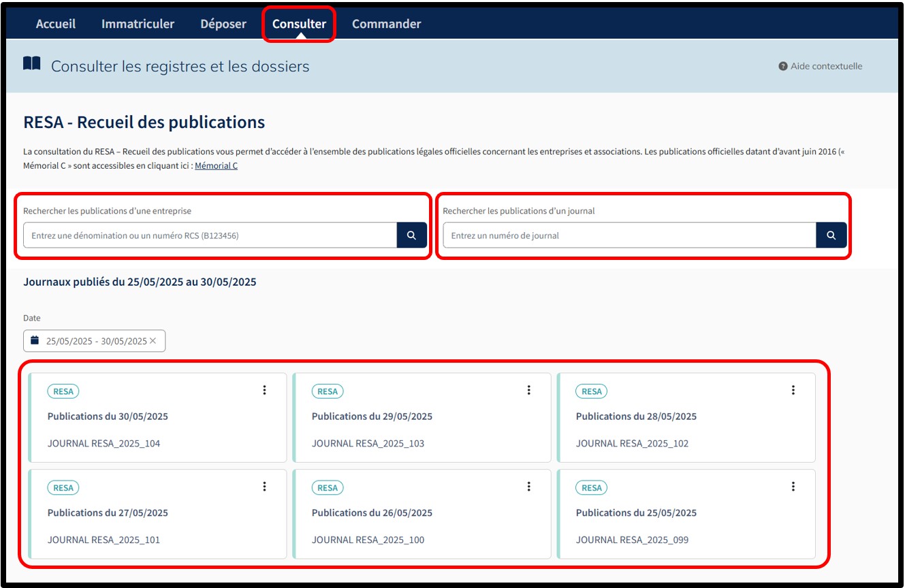Screen dimensions: 905x588
Task: Open the three-dot menu for Publications du 30/05/2025
Action: click(265, 390)
